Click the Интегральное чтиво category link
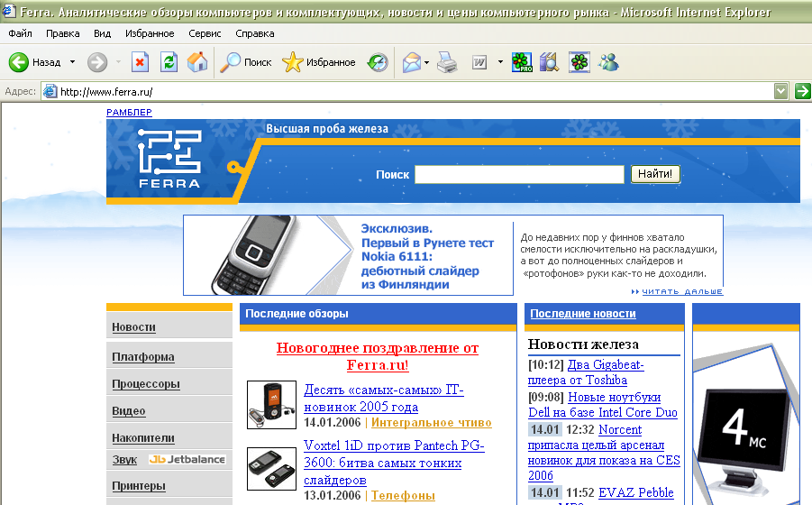The height and width of the screenshot is (505, 812). click(432, 423)
